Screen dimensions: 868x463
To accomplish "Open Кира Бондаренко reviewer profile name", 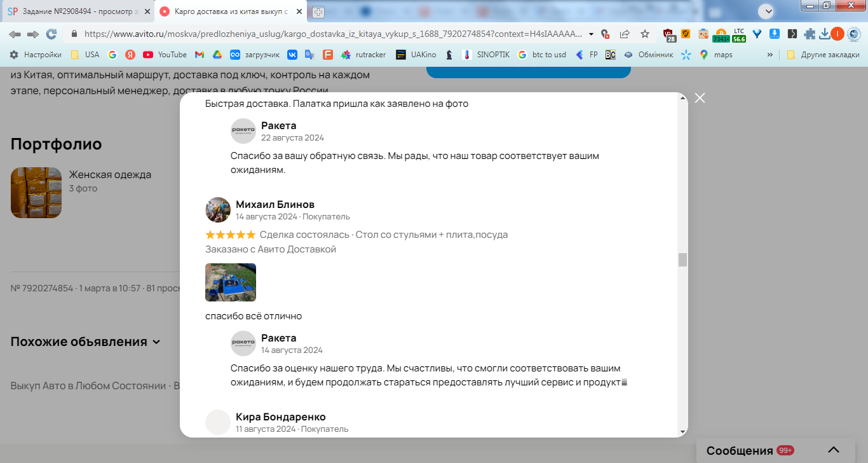I will 281,417.
